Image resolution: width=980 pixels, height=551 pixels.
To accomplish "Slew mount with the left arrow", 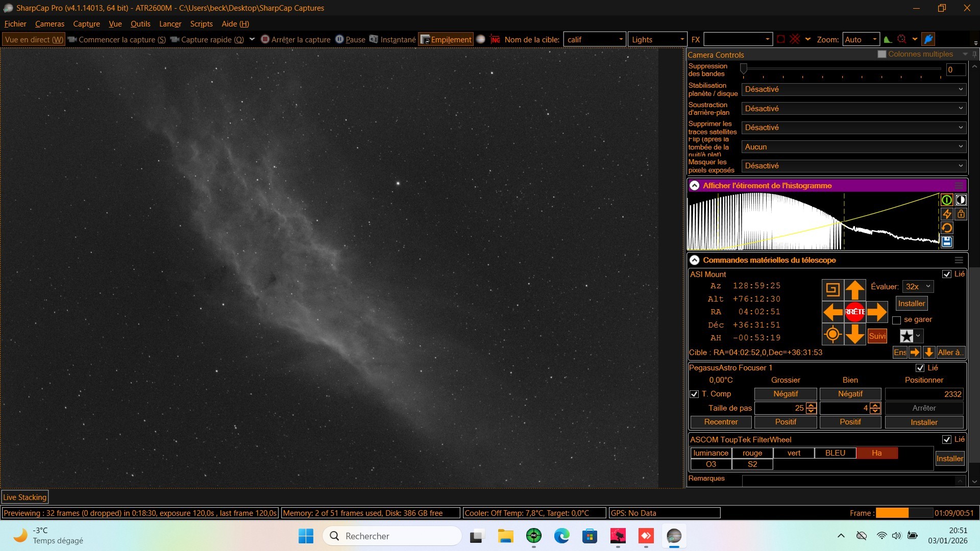I will 832,312.
